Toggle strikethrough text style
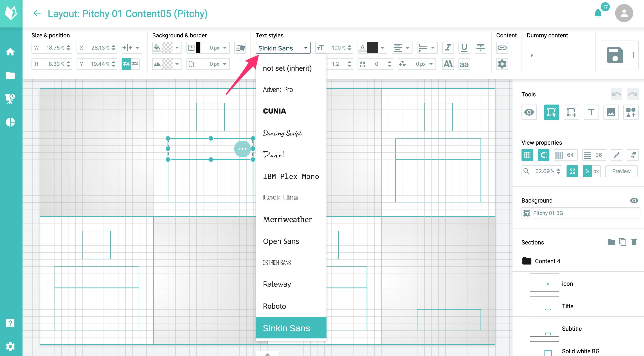Viewport: 644px width, 356px height. click(480, 48)
